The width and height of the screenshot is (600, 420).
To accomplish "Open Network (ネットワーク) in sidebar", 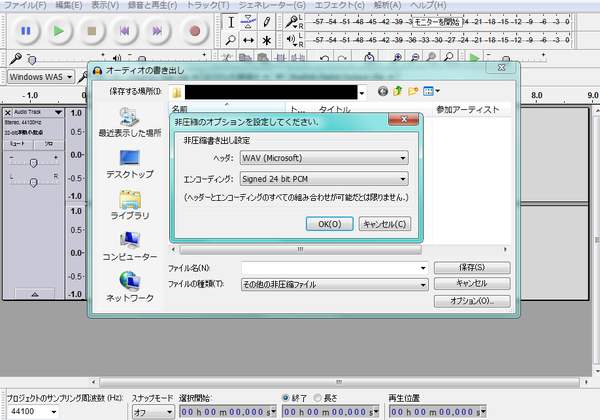I will (130, 287).
